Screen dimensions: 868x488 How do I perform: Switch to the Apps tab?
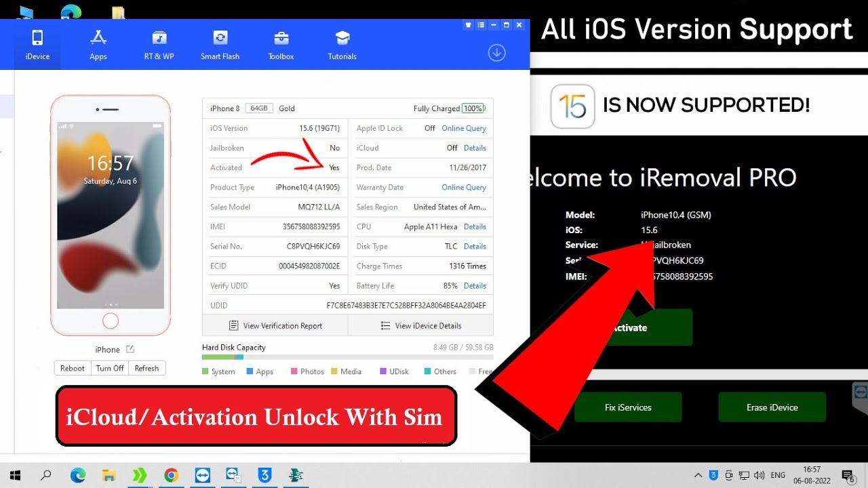(x=98, y=45)
